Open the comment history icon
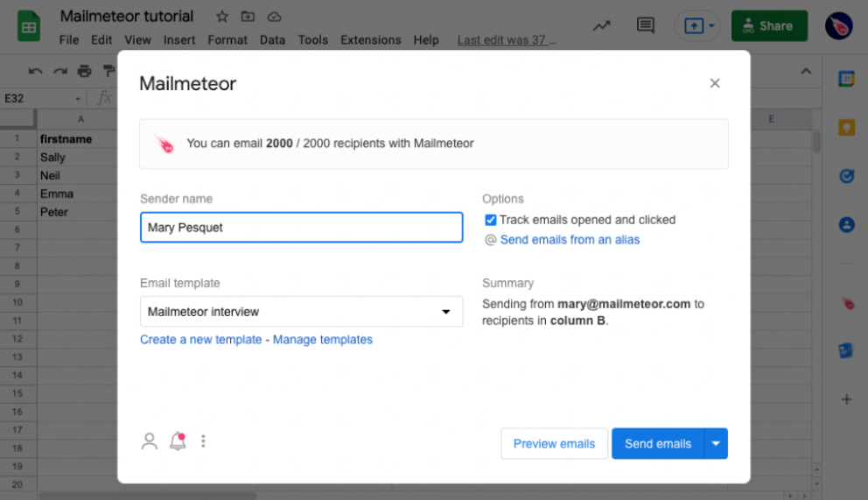The width and height of the screenshot is (868, 500). pos(646,25)
